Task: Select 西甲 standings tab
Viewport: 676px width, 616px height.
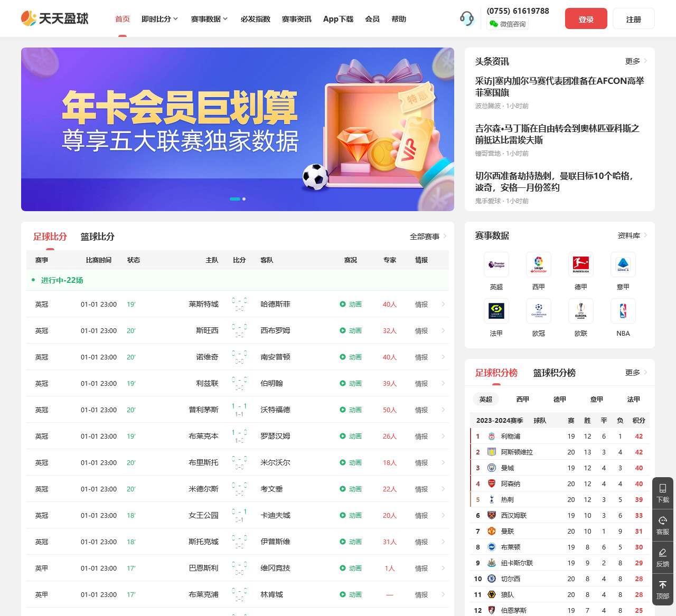Action: 523,399
